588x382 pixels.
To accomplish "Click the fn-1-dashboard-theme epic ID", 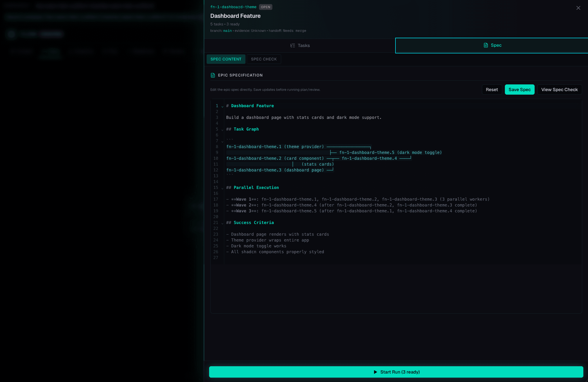I will [233, 7].
